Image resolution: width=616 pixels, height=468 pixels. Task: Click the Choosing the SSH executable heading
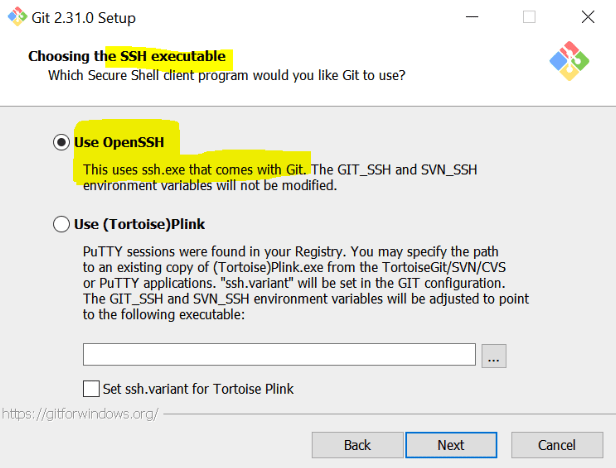click(127, 56)
